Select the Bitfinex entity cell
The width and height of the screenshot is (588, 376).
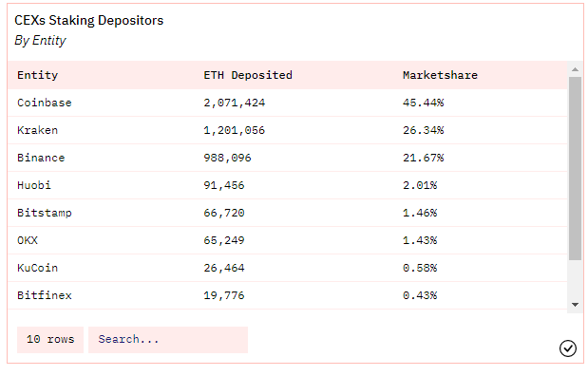45,295
